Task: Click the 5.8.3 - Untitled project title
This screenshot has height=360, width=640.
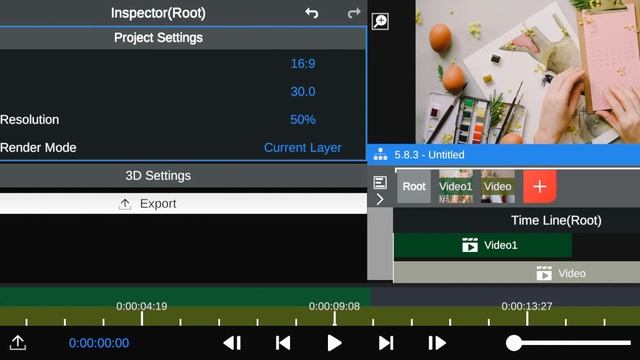Action: click(429, 155)
